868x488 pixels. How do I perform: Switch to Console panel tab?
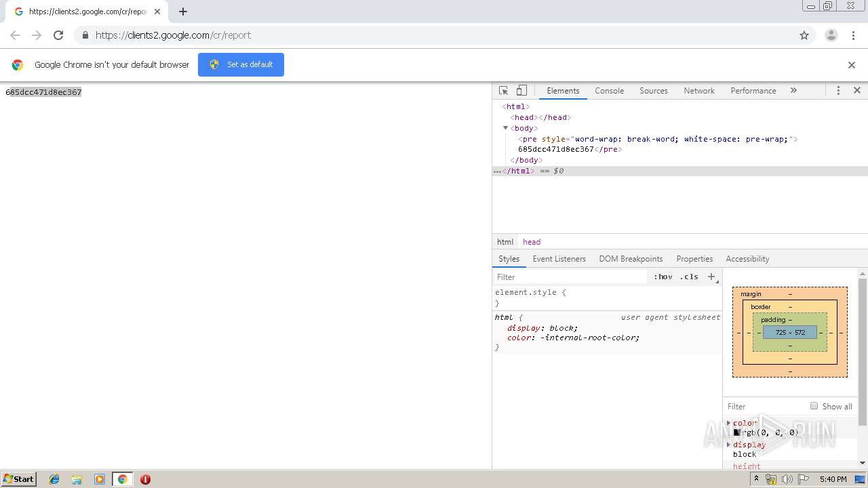click(609, 91)
